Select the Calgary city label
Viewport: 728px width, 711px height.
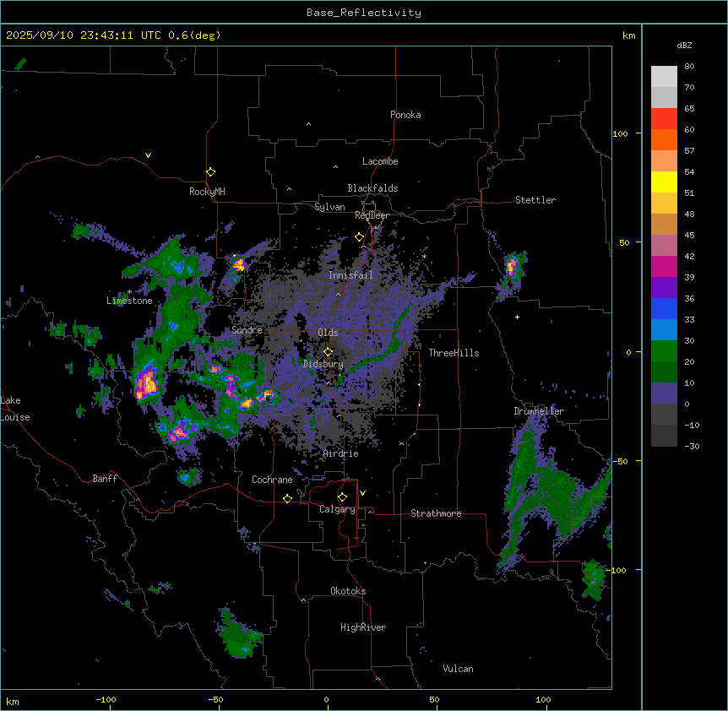(337, 509)
